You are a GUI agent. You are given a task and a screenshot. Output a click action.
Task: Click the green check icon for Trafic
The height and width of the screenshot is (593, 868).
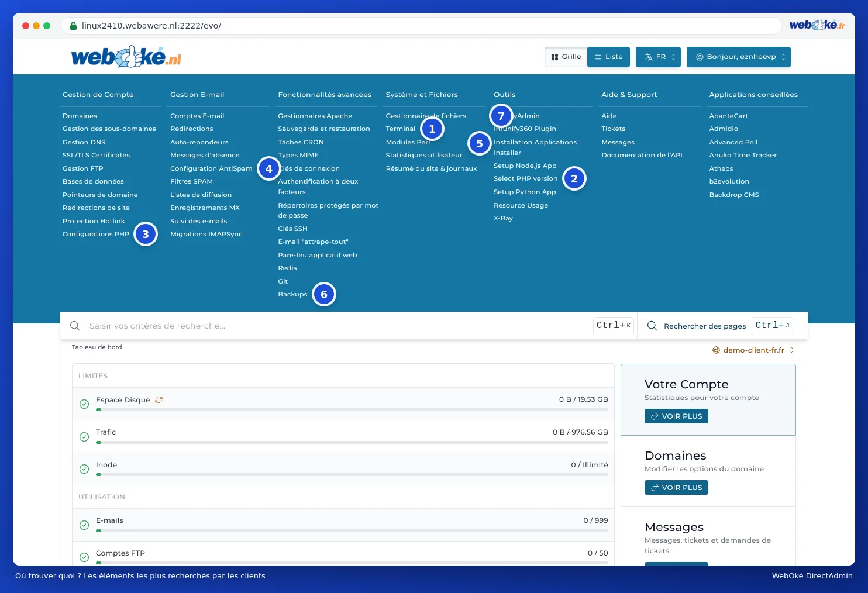point(84,437)
